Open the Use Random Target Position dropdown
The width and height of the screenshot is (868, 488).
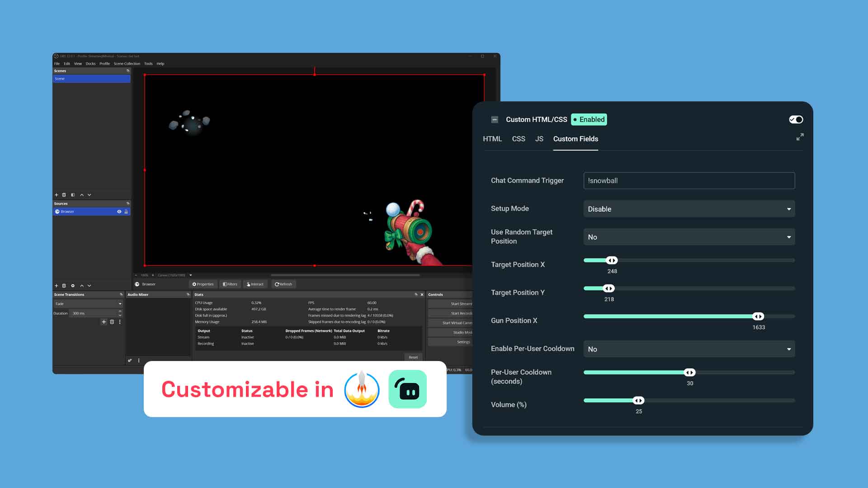(x=689, y=236)
